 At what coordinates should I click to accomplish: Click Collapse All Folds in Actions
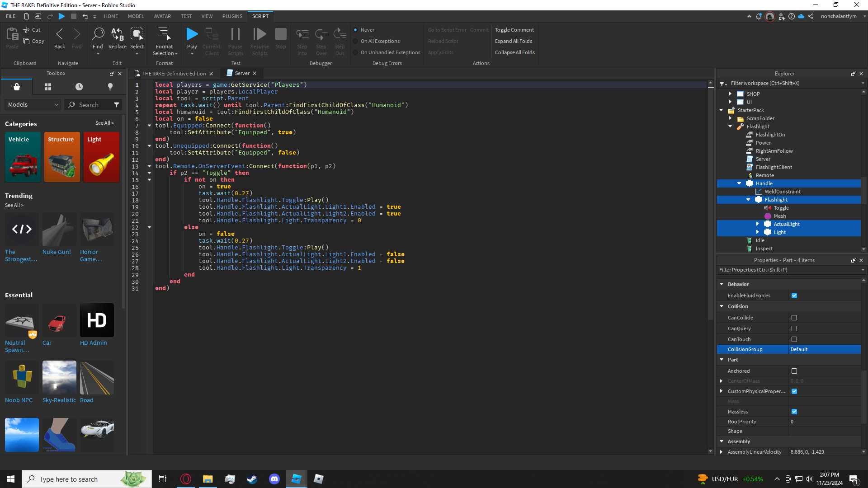514,52
